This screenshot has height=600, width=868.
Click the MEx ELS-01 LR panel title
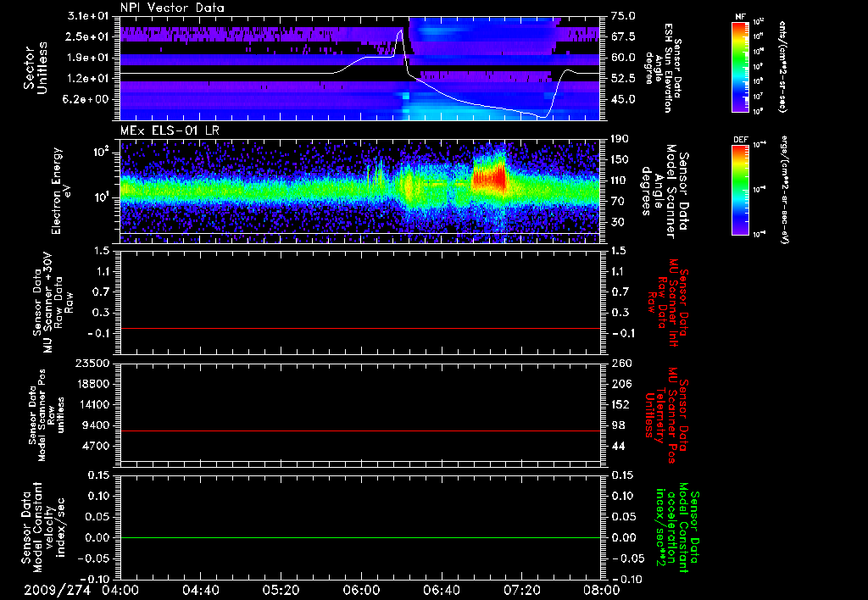click(170, 131)
